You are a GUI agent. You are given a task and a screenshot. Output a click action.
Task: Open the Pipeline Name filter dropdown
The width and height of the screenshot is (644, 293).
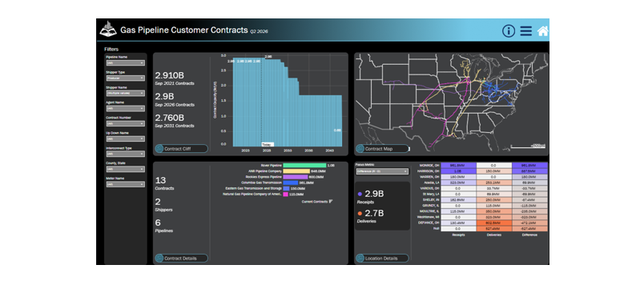125,62
